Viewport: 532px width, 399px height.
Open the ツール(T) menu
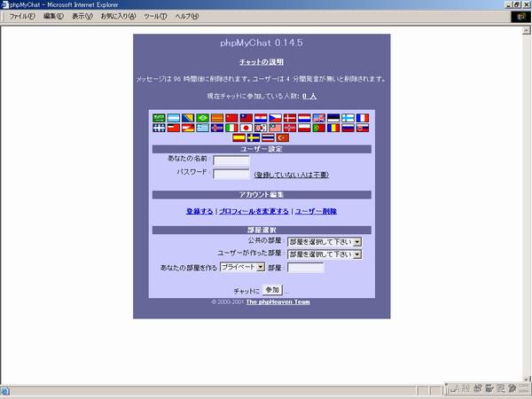155,16
